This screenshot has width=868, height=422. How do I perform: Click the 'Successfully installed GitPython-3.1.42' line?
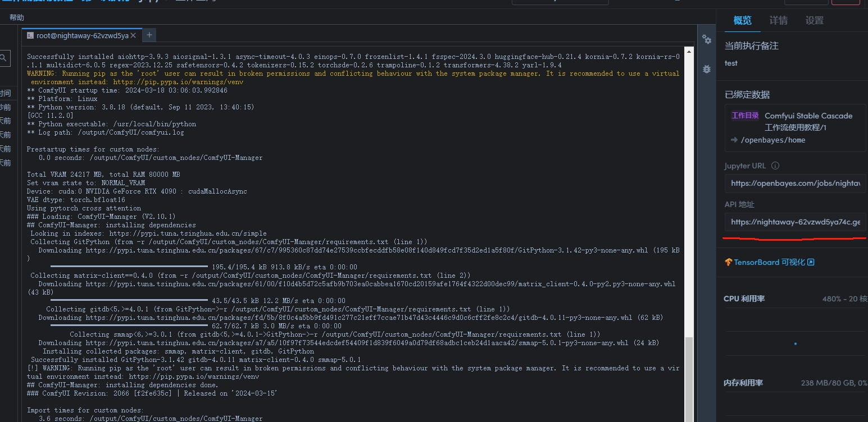pyautogui.click(x=196, y=360)
